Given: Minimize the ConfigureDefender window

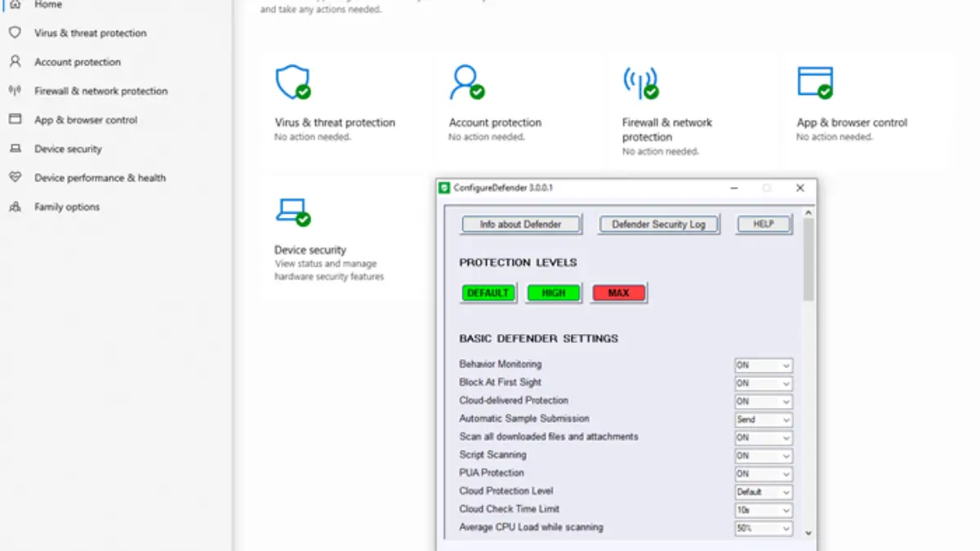Looking at the screenshot, I should coord(735,188).
